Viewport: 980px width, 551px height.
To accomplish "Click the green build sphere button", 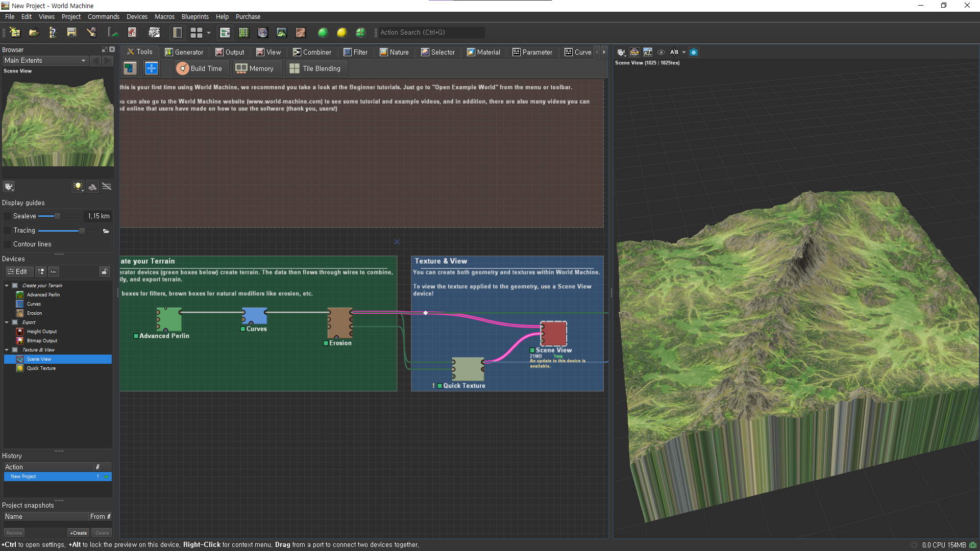I will point(323,33).
